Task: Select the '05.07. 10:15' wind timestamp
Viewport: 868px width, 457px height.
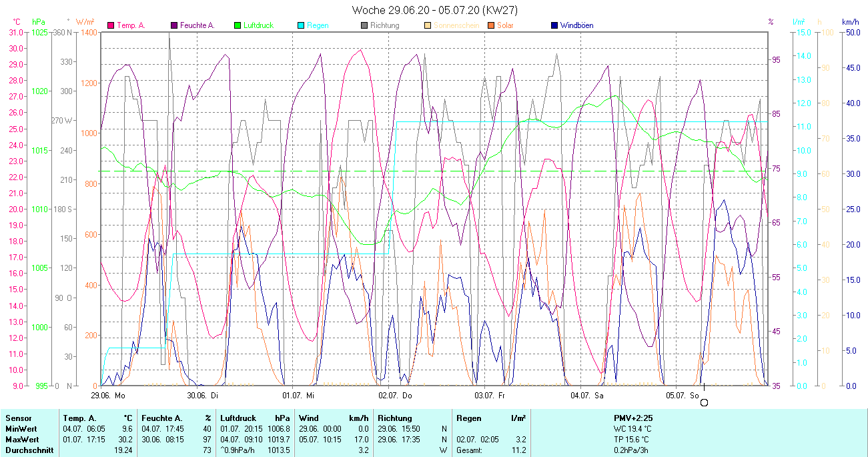Action: [x=320, y=439]
